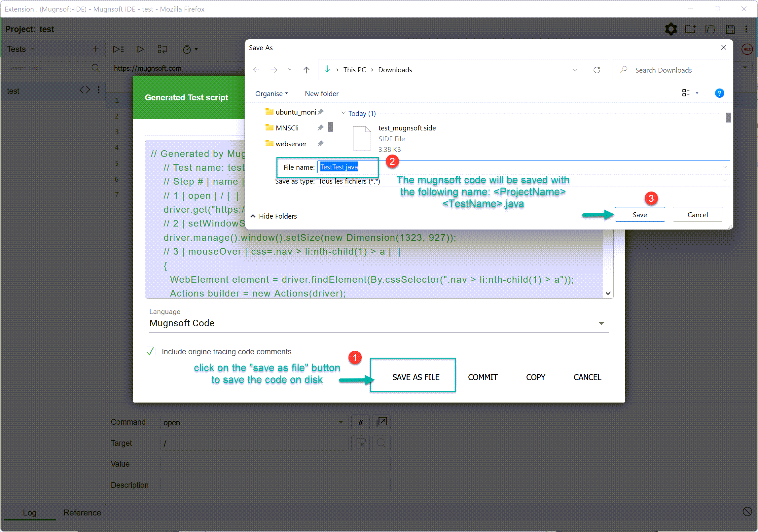Click the test execution speed timer icon

[187, 49]
